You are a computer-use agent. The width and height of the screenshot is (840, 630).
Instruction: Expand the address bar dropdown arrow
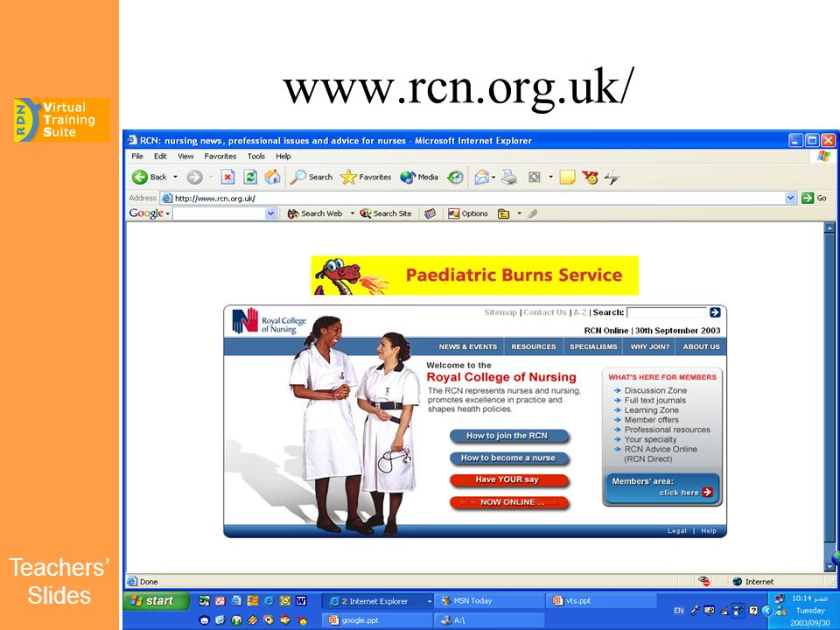(791, 199)
